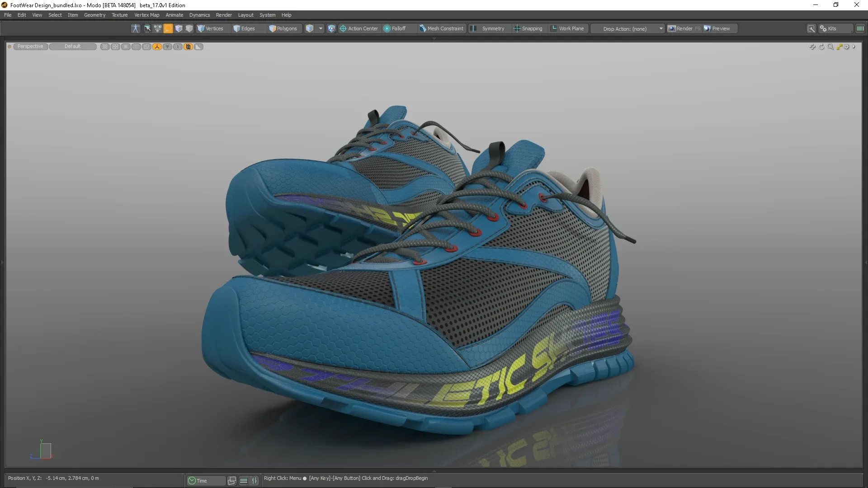Open the Work Plane menu

click(x=567, y=28)
